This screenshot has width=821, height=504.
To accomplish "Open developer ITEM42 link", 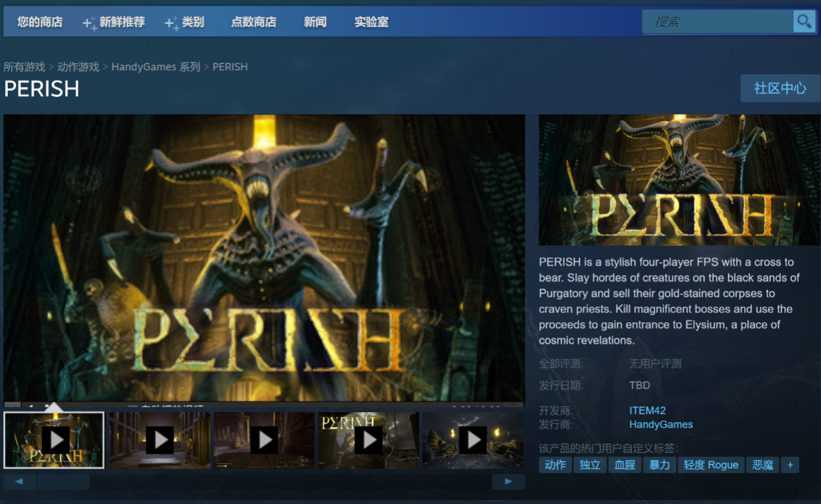I will 647,410.
